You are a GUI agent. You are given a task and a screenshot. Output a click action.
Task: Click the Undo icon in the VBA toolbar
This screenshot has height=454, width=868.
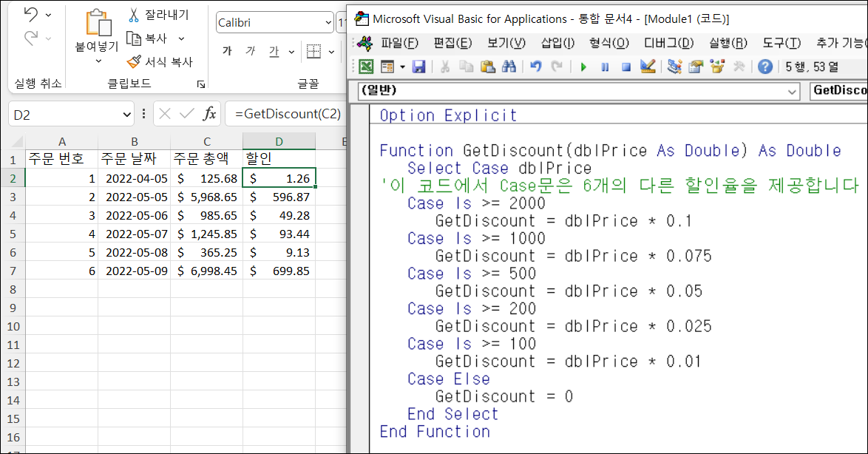(x=535, y=67)
